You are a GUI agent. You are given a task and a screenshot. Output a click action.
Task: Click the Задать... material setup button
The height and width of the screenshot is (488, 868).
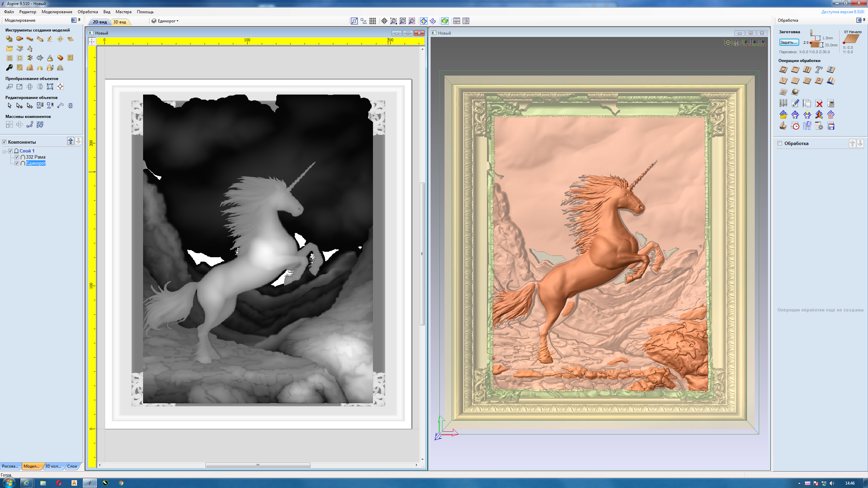click(789, 42)
